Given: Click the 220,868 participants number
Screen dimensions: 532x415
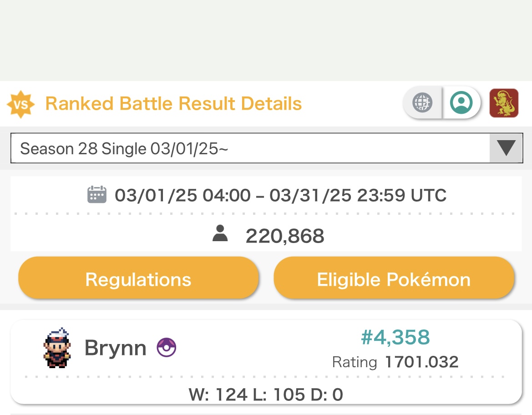Looking at the screenshot, I should [x=285, y=236].
